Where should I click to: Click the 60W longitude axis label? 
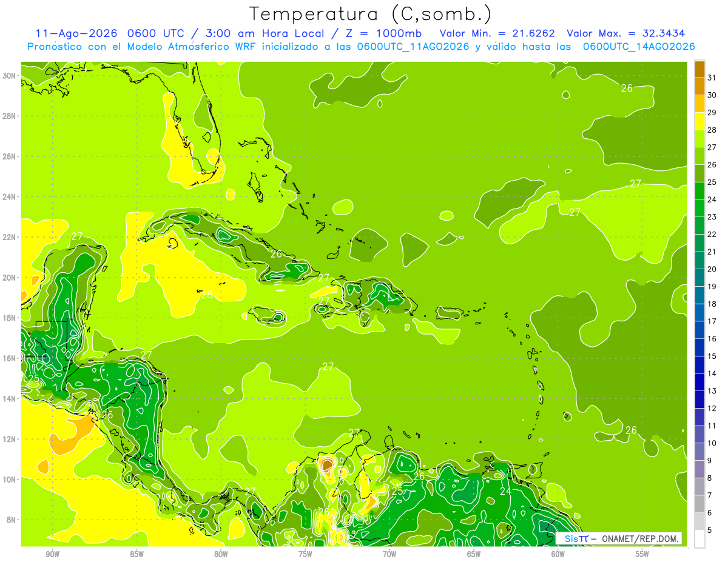pyautogui.click(x=558, y=554)
